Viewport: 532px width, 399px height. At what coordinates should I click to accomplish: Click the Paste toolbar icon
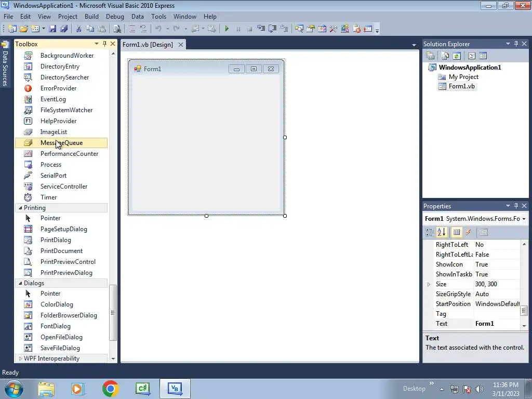(101, 29)
